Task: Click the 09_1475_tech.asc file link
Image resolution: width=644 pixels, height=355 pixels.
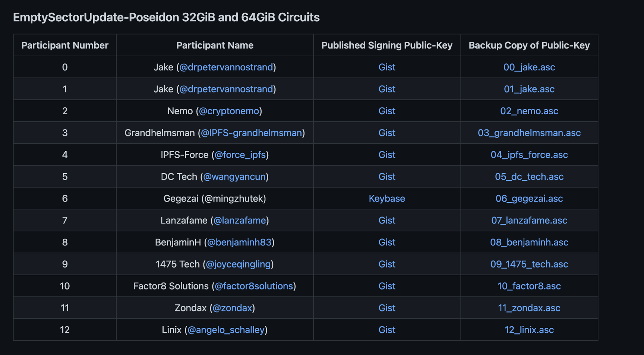Action: click(529, 264)
